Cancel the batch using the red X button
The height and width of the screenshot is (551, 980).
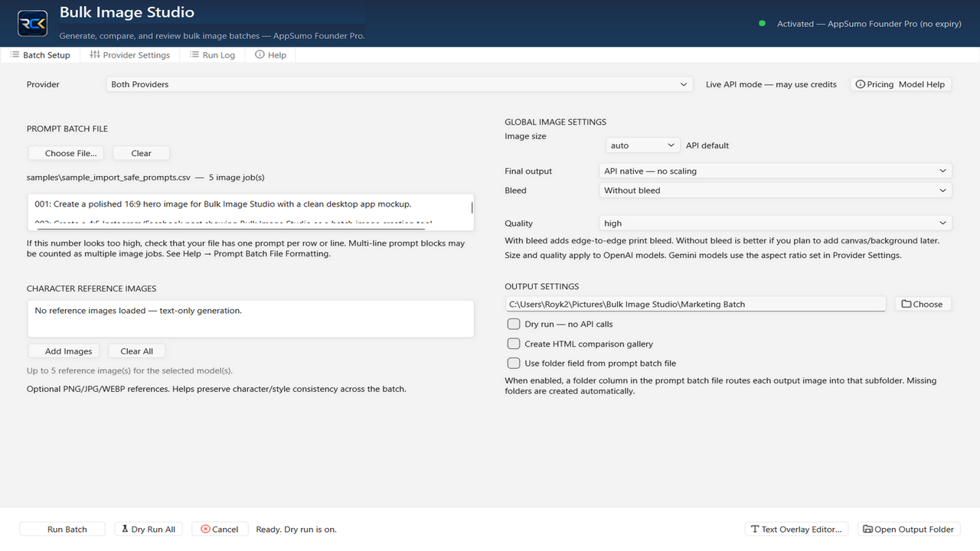(219, 529)
